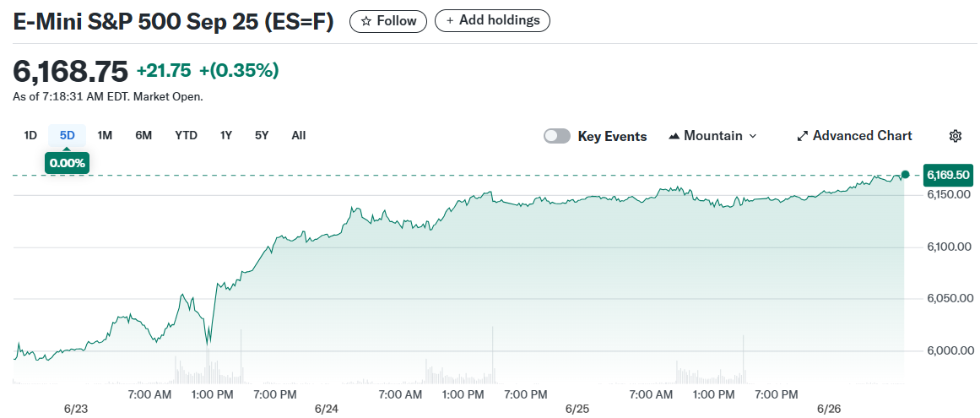The image size is (980, 418).
Task: Click the 6,169.50 current price label
Action: tap(948, 175)
